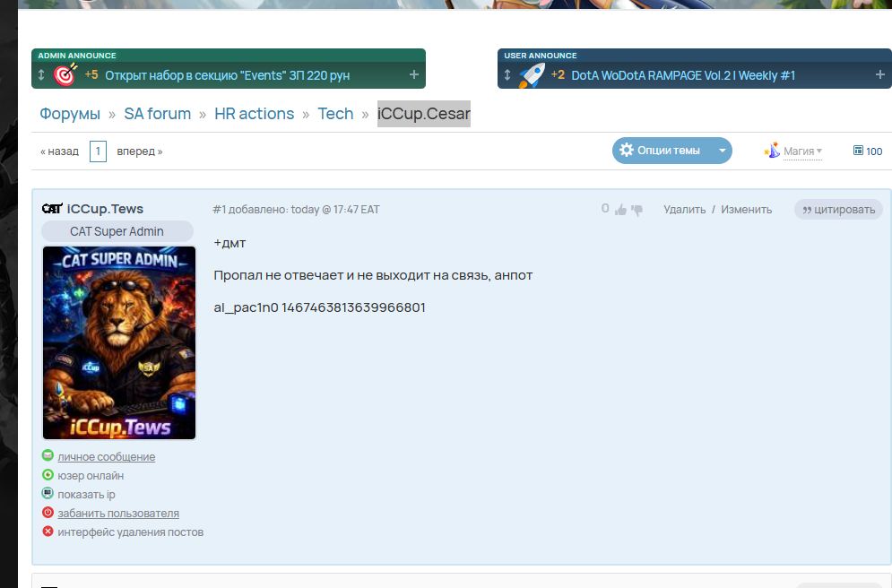Screen dimensions: 892x588
Task: Open Tech in the breadcrumb
Action: click(335, 114)
